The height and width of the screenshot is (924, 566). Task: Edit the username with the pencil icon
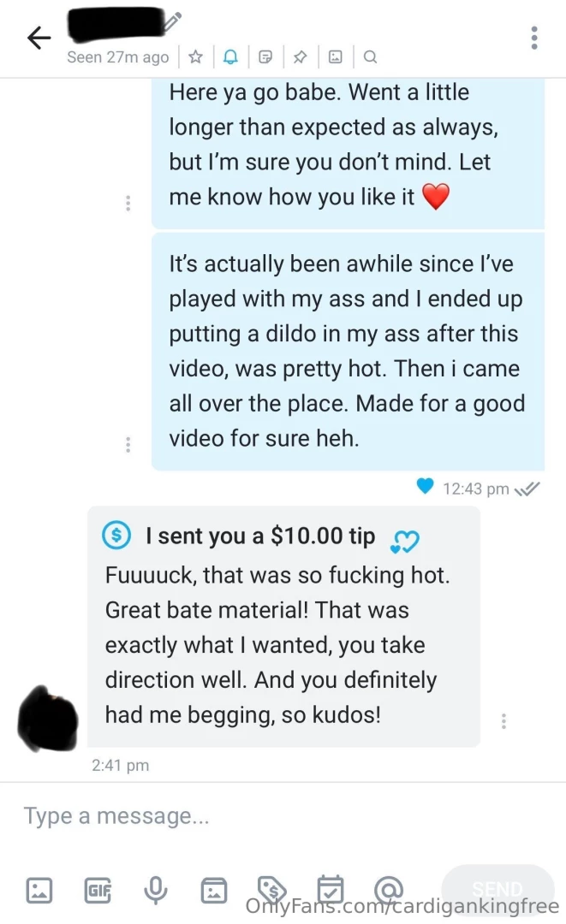174,21
